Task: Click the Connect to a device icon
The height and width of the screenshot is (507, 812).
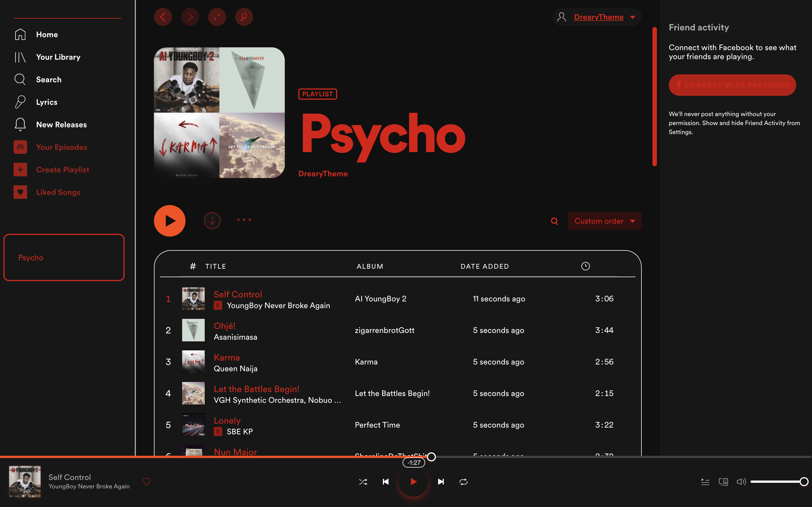Action: [x=723, y=482]
